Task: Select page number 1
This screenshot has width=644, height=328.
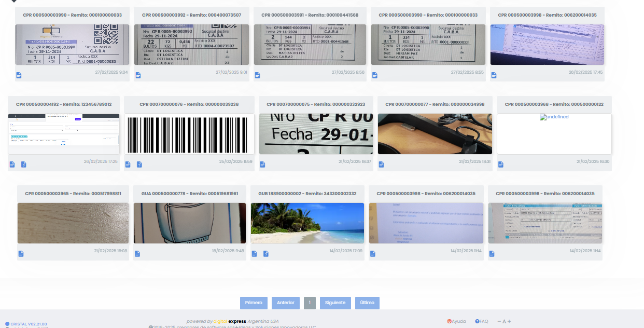Action: tap(310, 303)
